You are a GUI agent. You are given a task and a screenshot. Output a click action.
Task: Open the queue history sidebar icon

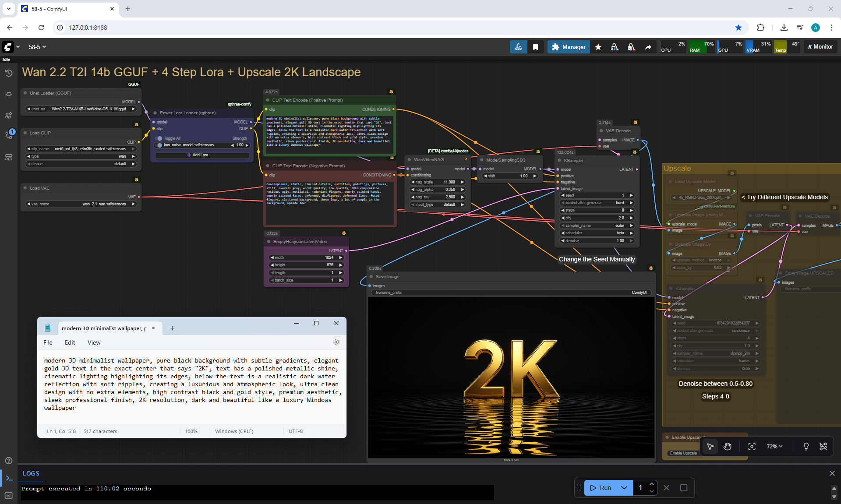tap(8, 73)
